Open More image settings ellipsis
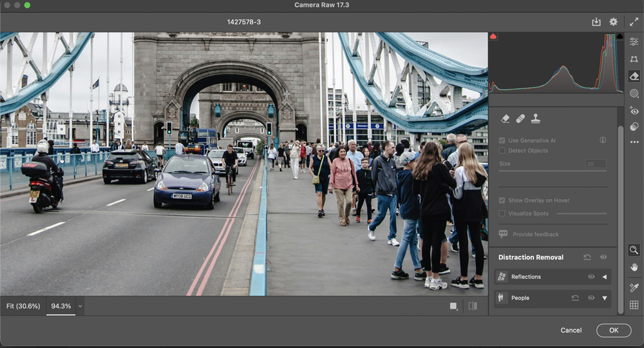The image size is (644, 348). coord(634,142)
